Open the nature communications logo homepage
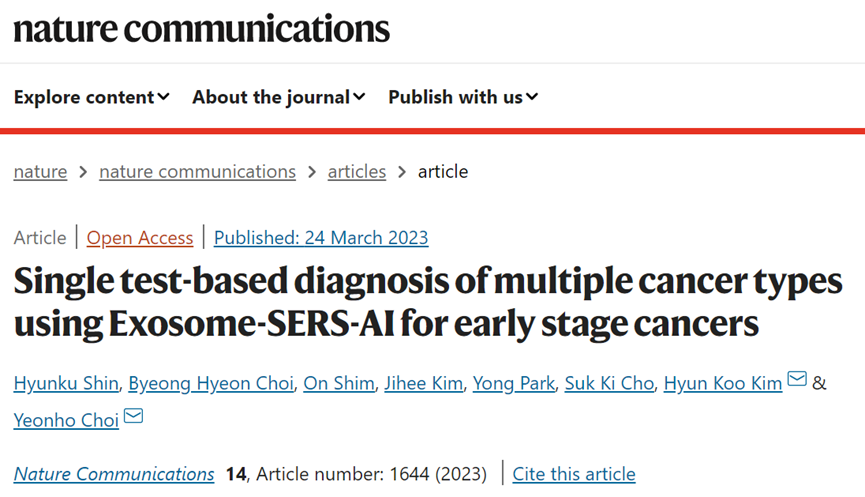The height and width of the screenshot is (497, 865). (x=201, y=29)
